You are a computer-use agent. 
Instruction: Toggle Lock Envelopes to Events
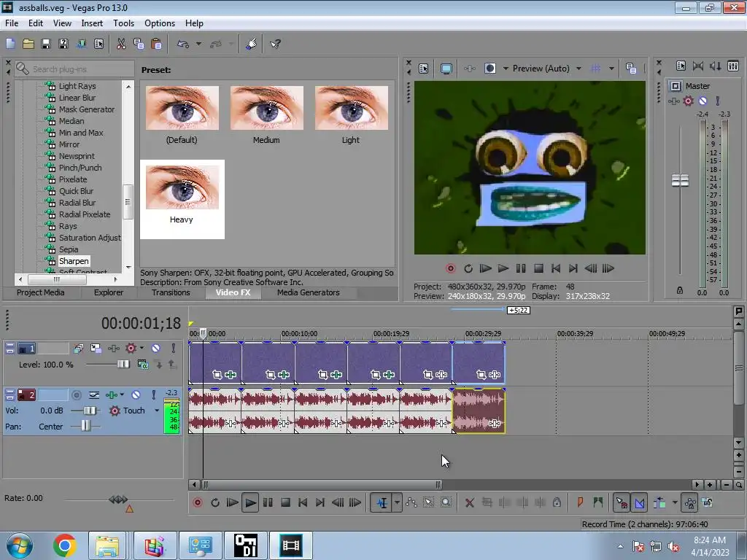[x=690, y=502]
